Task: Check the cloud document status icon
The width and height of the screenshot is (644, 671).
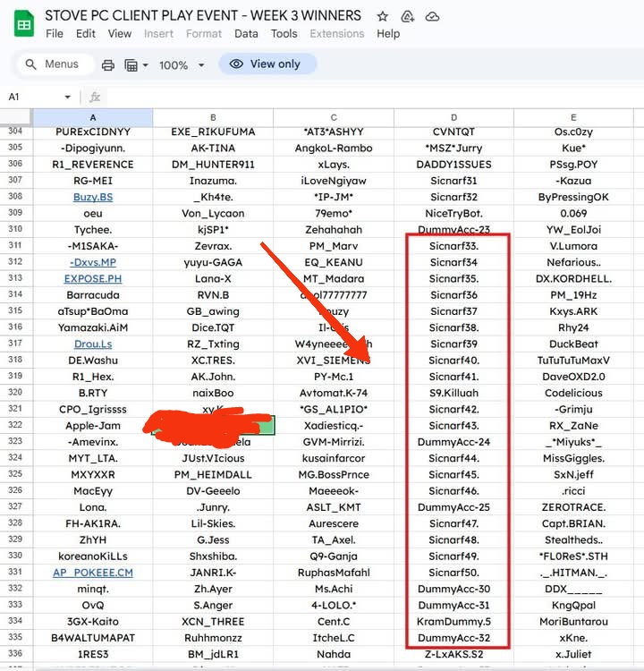Action: pyautogui.click(x=432, y=17)
